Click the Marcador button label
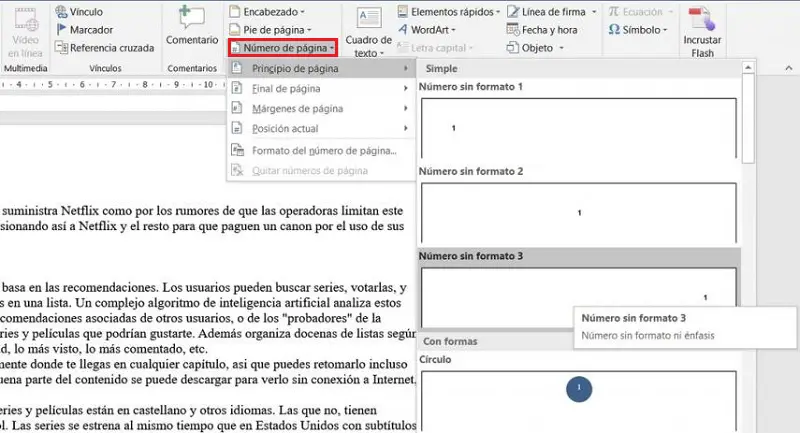The image size is (800, 433). coord(91,30)
